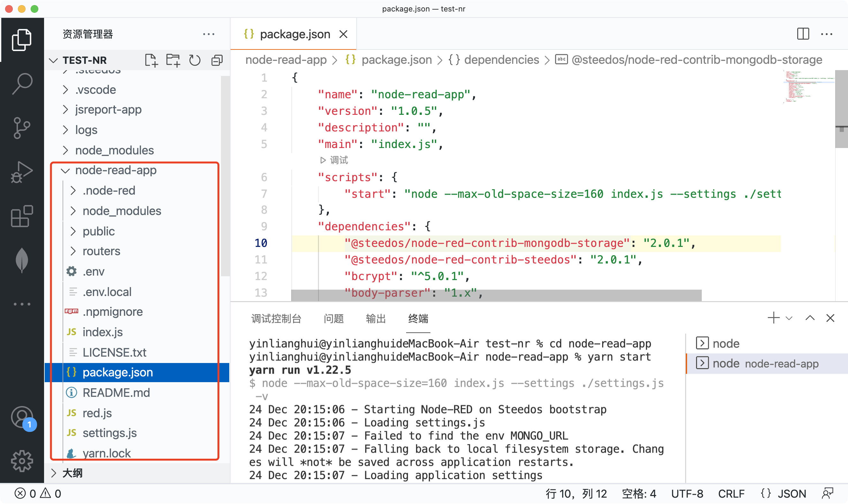This screenshot has width=848, height=504.
Task: Refresh the Explorer file tree
Action: tap(195, 61)
